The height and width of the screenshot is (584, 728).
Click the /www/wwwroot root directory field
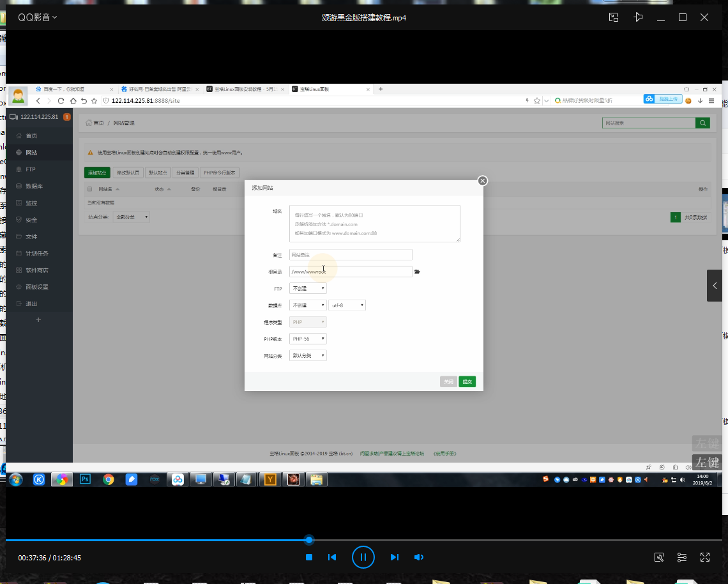click(x=350, y=272)
